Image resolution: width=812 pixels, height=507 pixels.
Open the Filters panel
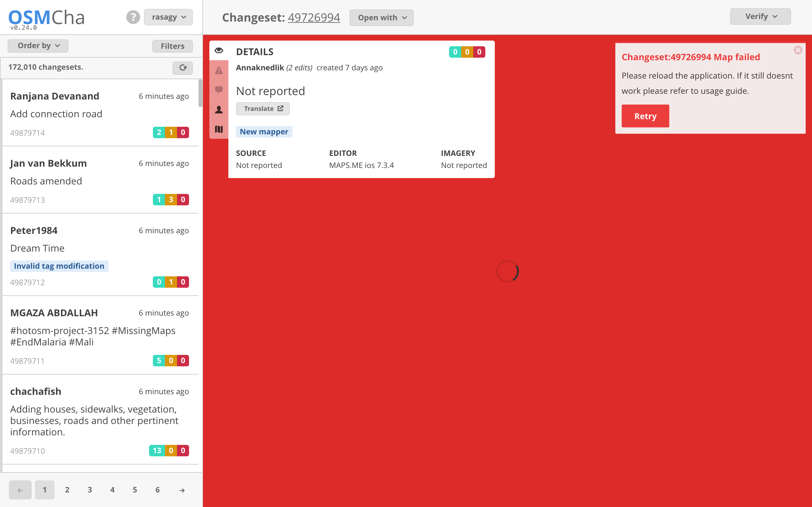172,46
